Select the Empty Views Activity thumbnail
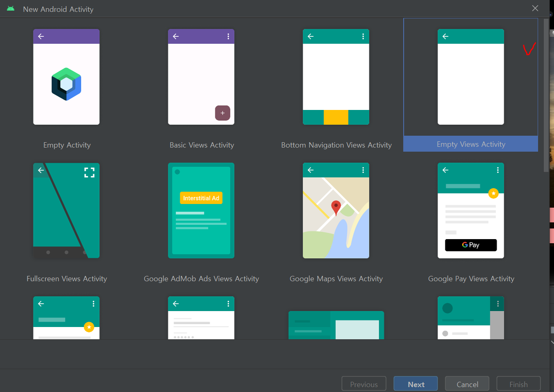 [471, 77]
